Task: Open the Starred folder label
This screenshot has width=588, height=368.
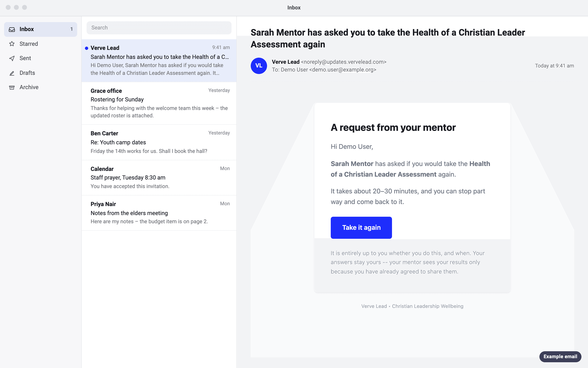Action: (x=29, y=44)
